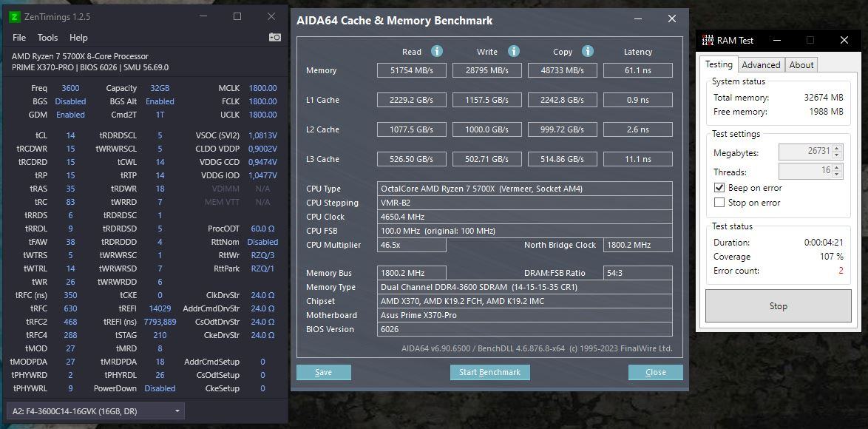Click the PowerDown Disabled value
This screenshot has height=429, width=868.
coord(160,388)
